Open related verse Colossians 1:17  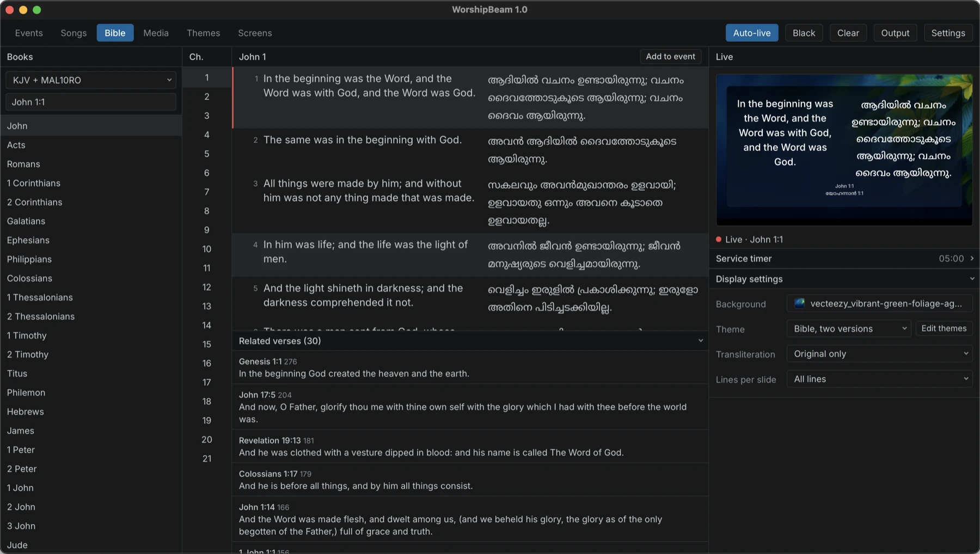470,480
